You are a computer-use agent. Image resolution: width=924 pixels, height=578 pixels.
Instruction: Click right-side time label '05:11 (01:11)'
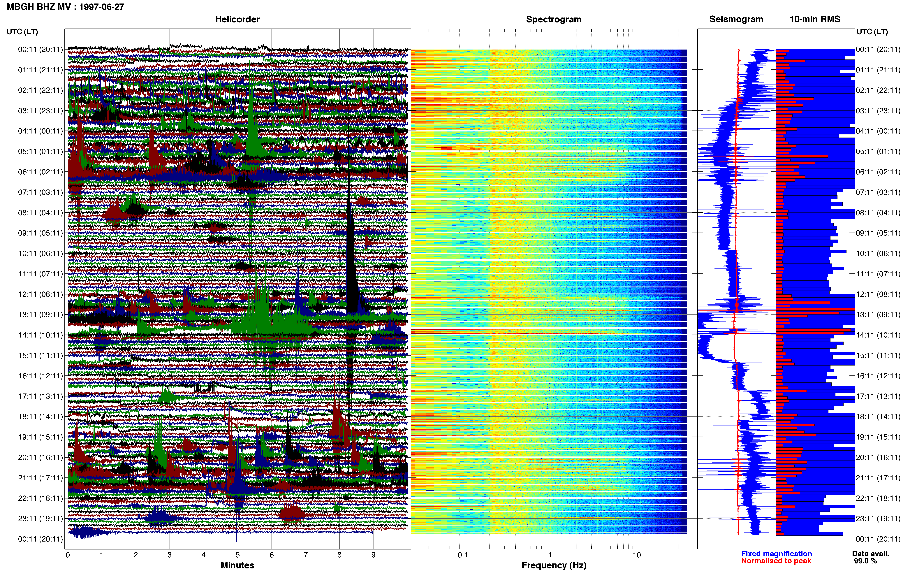(x=878, y=151)
